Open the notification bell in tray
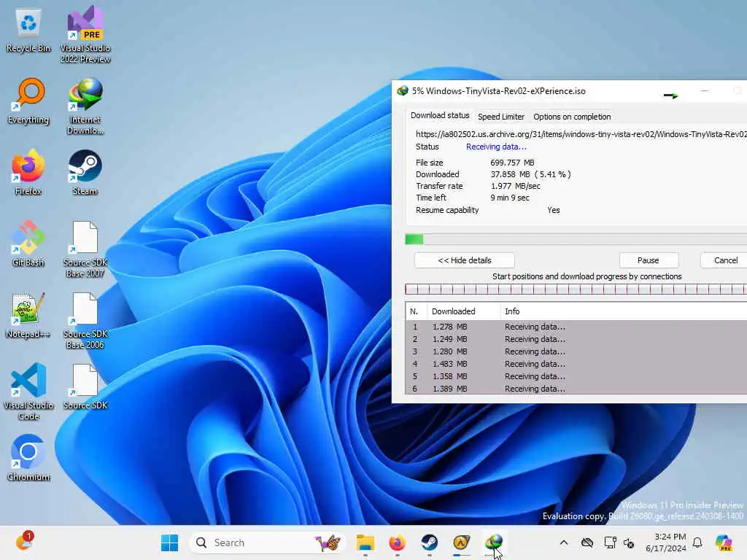 [697, 542]
